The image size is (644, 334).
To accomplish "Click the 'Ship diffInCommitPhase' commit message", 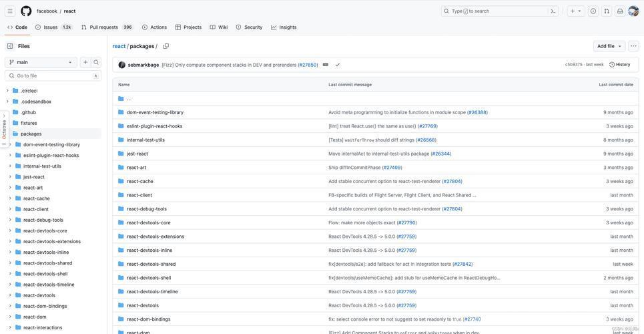I will [355, 168].
